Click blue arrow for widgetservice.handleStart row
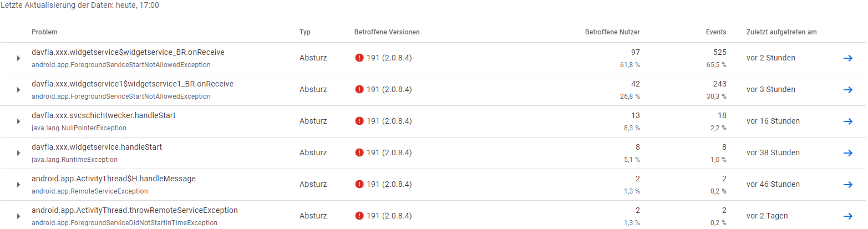 (847, 152)
